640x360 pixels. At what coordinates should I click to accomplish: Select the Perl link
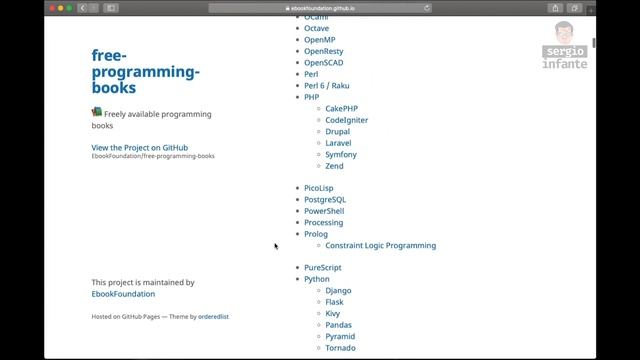click(311, 74)
